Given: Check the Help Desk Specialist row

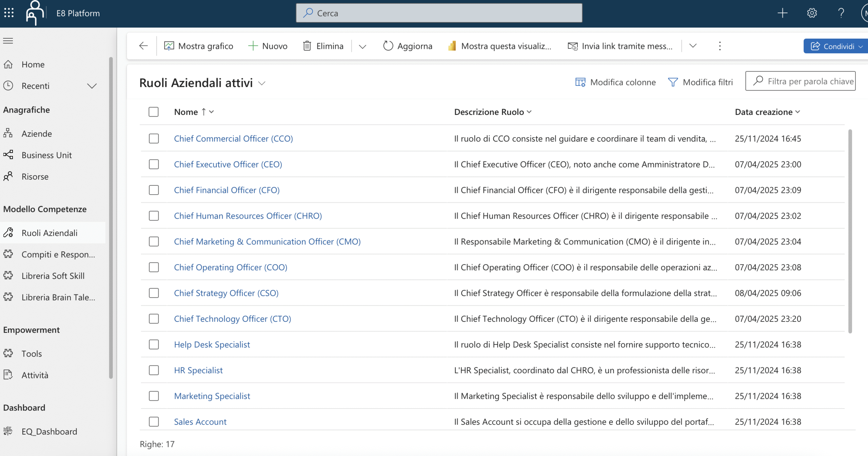Looking at the screenshot, I should (154, 344).
